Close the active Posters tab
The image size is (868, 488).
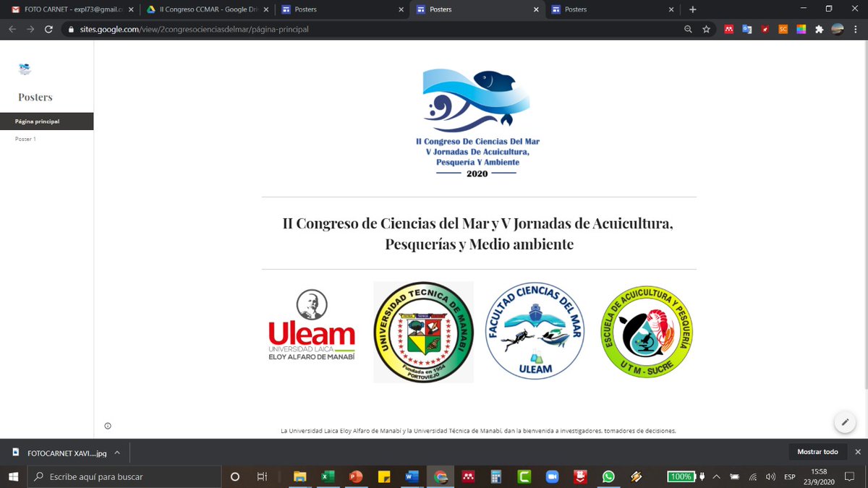536,9
